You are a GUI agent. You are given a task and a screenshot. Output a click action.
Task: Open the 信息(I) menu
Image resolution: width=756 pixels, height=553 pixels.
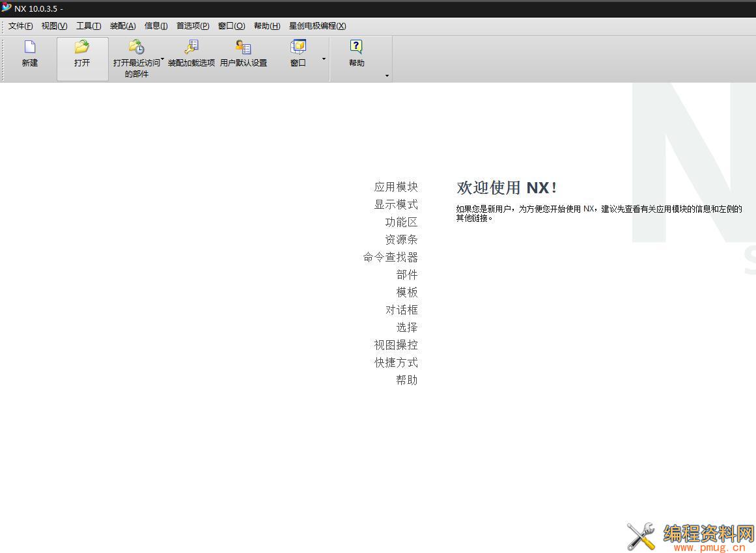point(156,26)
